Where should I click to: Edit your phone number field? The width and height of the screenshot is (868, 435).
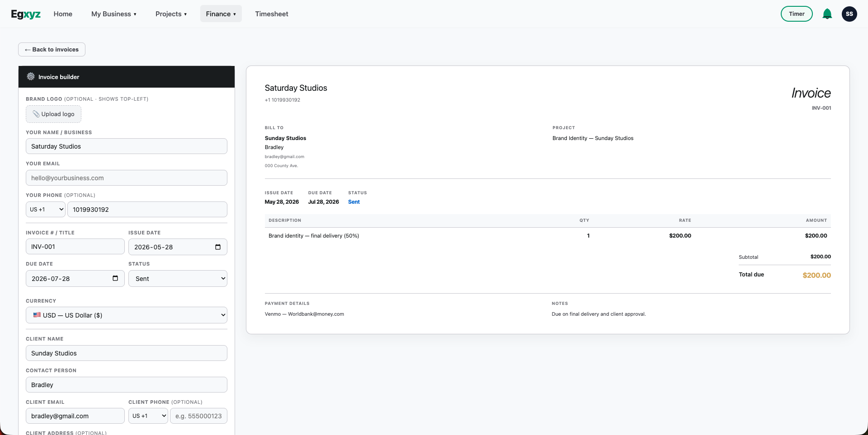click(x=147, y=210)
